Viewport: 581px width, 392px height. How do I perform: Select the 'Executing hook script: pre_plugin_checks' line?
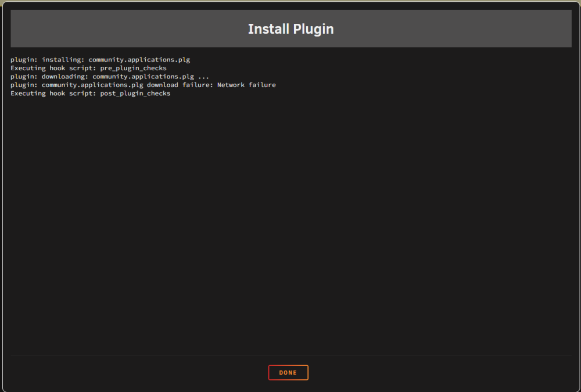click(88, 68)
